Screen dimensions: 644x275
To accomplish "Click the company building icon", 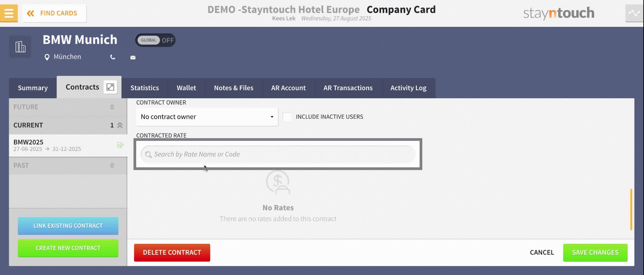I will coord(20,47).
